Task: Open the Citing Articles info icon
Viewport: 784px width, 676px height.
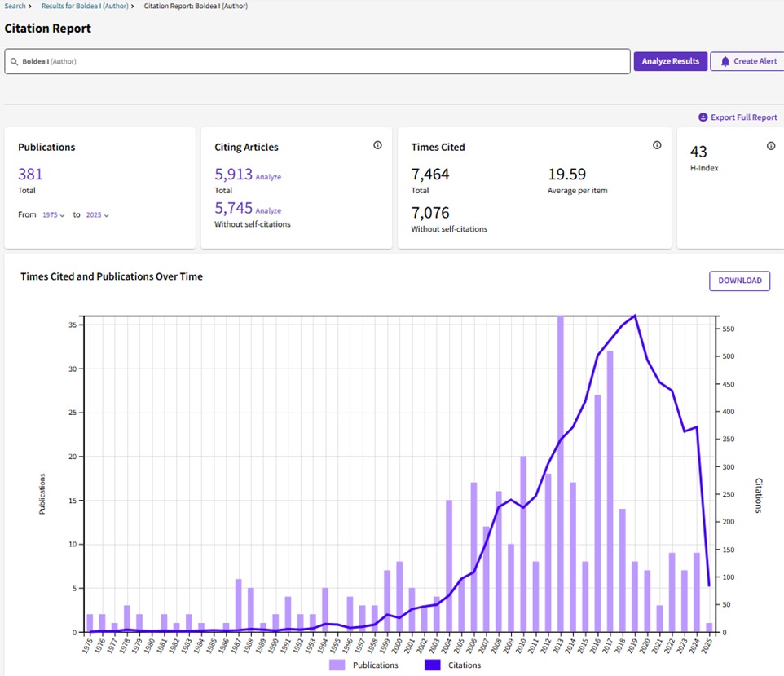Action: (377, 145)
